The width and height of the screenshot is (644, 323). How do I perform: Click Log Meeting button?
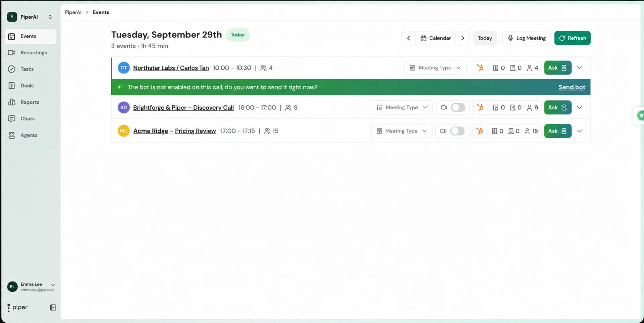[527, 38]
